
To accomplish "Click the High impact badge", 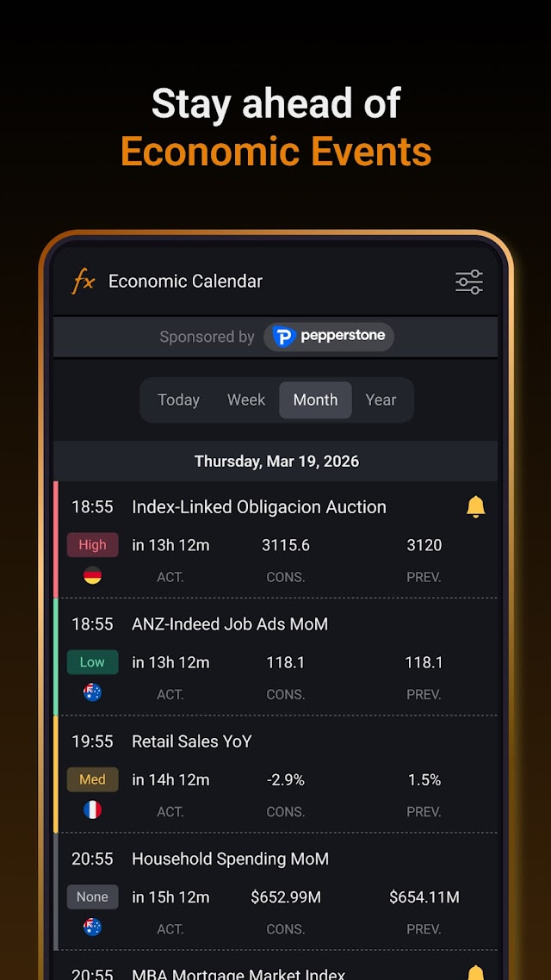I will [x=92, y=545].
